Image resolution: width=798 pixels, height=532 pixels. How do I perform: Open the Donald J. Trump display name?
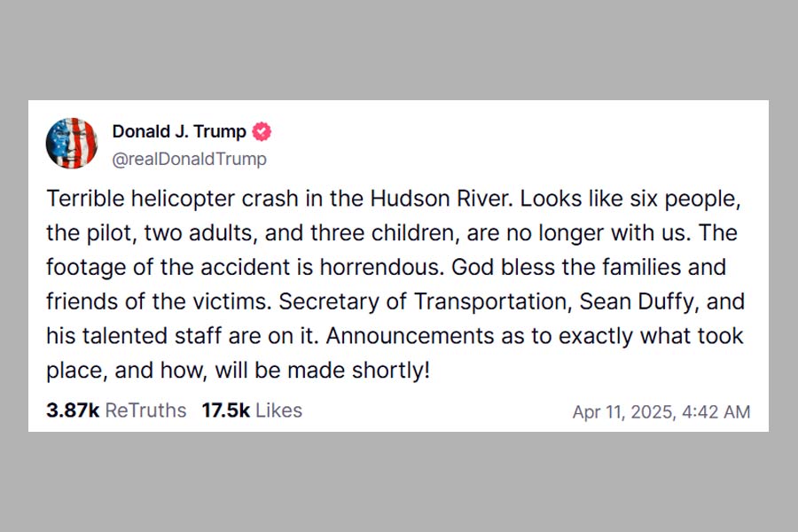(x=179, y=132)
